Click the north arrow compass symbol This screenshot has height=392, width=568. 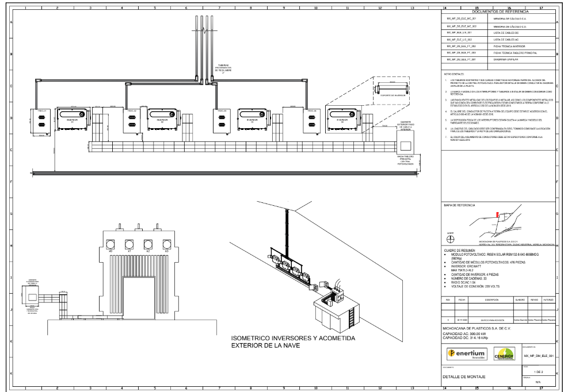[x=451, y=239]
